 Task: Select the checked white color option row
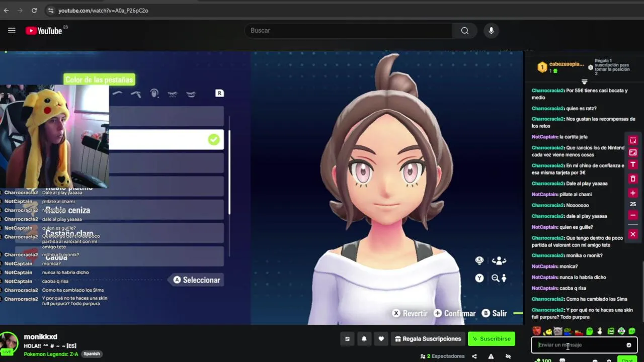(167, 140)
